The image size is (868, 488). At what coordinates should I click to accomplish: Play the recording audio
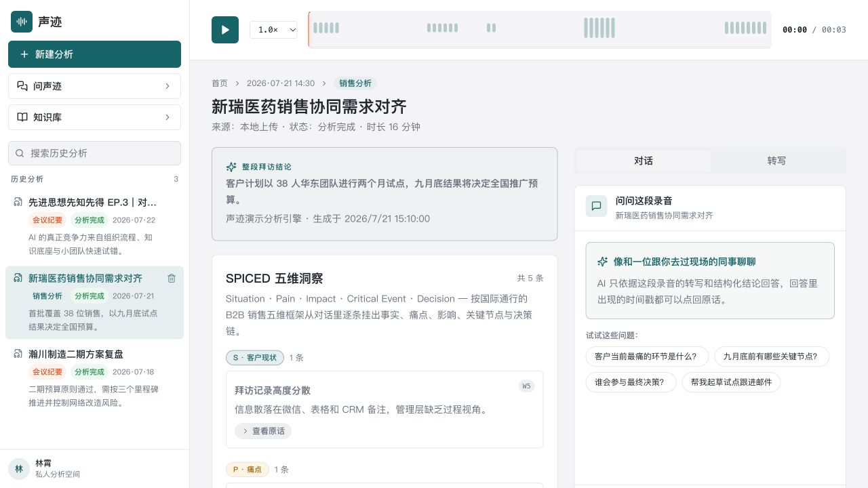point(225,30)
